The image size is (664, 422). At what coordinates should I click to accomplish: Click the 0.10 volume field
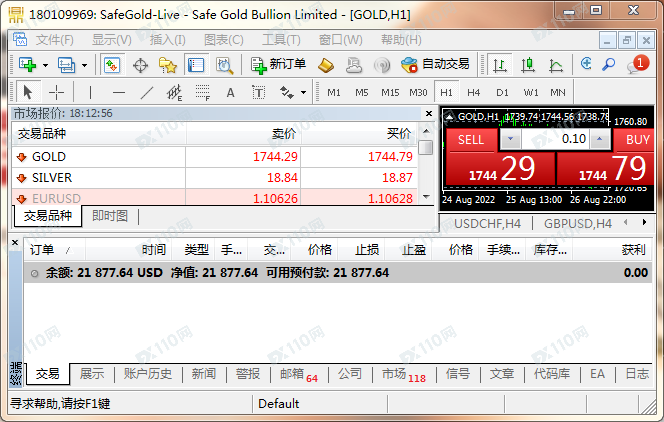pos(555,139)
